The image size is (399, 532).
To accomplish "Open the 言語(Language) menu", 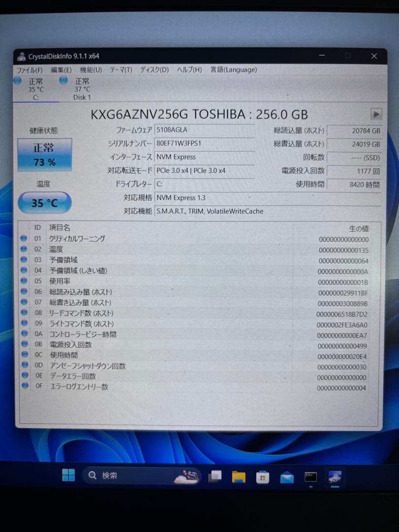I will tap(233, 69).
